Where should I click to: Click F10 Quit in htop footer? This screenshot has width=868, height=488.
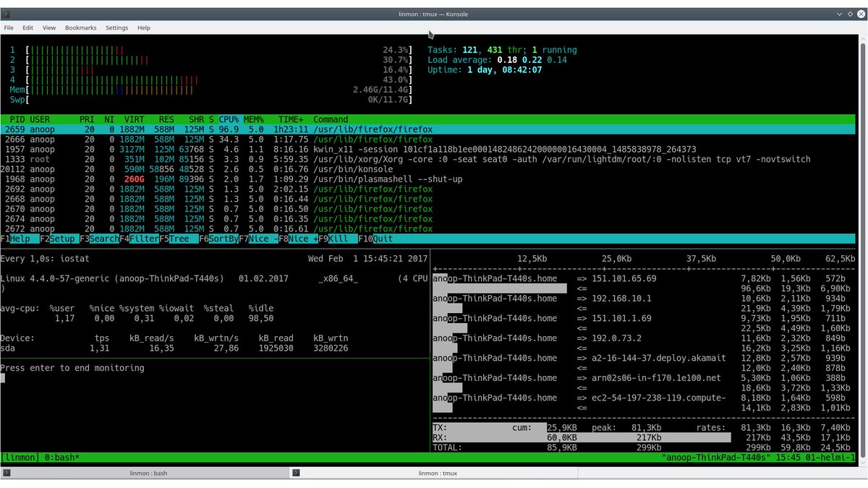(x=375, y=239)
